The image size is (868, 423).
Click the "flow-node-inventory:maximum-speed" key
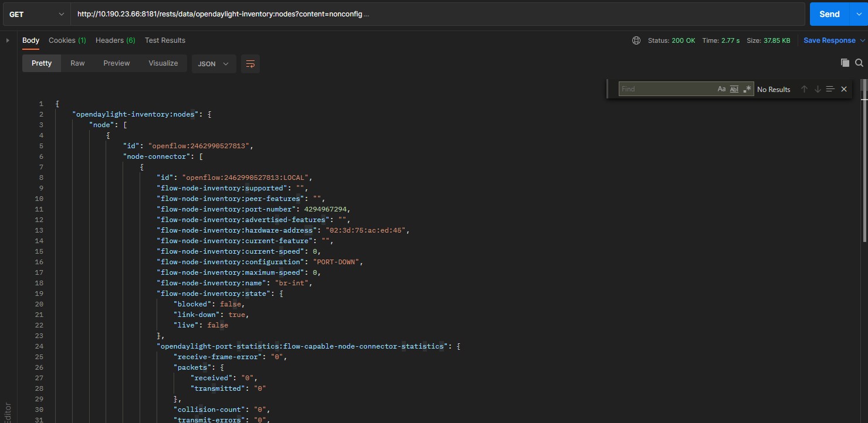(230, 272)
